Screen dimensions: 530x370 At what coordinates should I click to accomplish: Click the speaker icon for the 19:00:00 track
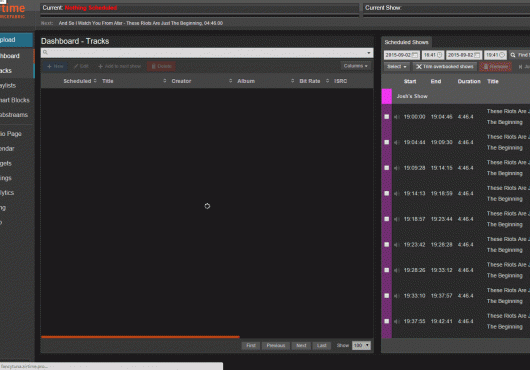tap(396, 117)
